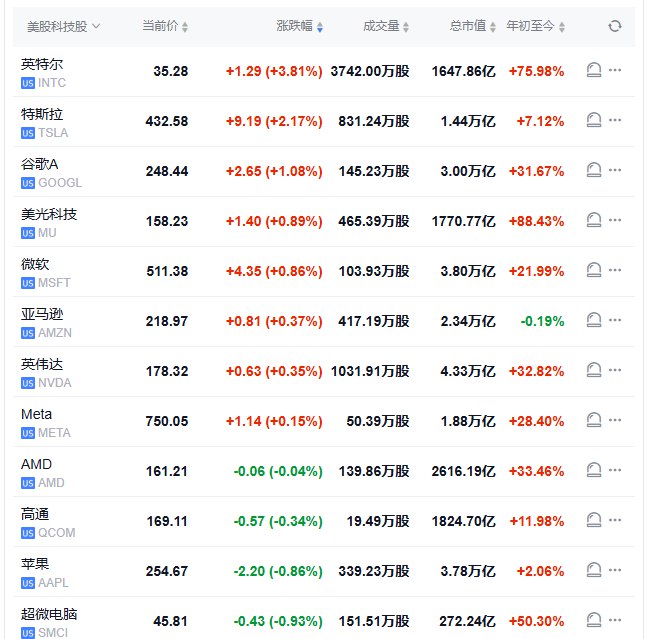The height and width of the screenshot is (639, 648).
Task: Set alert bell for 超微电脑 SMCI
Action: pyautogui.click(x=594, y=620)
